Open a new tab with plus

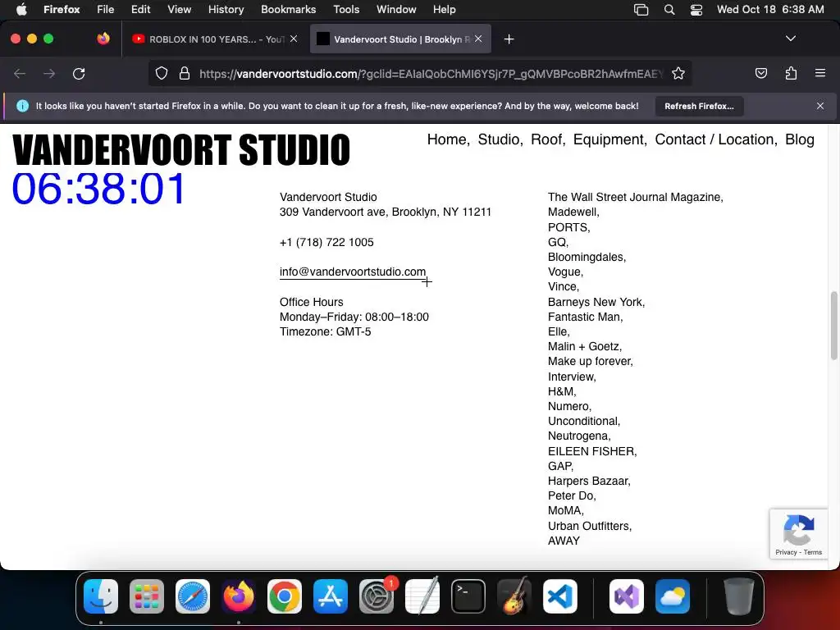click(509, 39)
